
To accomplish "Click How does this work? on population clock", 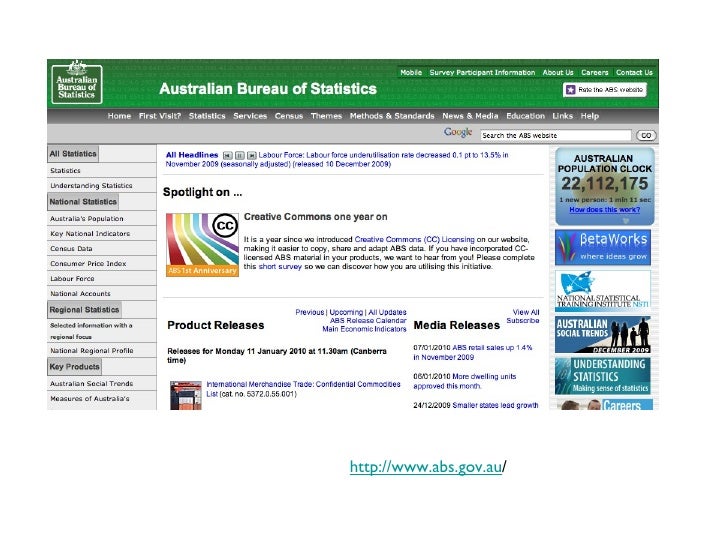I will point(604,209).
